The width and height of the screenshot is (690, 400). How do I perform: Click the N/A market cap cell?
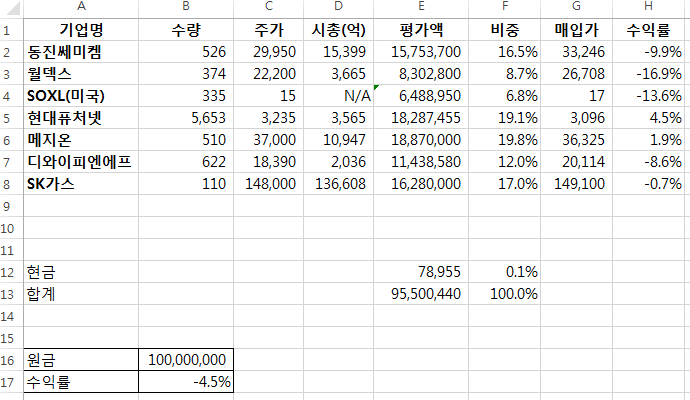338,96
